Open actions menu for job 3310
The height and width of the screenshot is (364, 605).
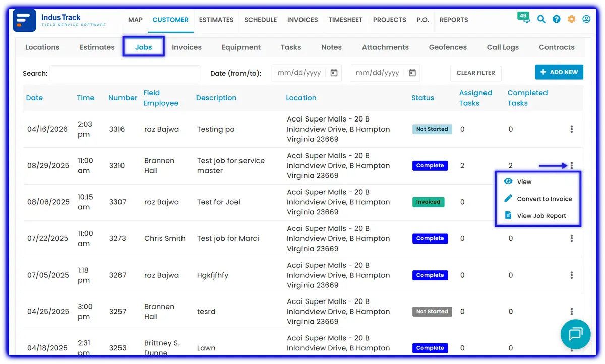pyautogui.click(x=571, y=165)
